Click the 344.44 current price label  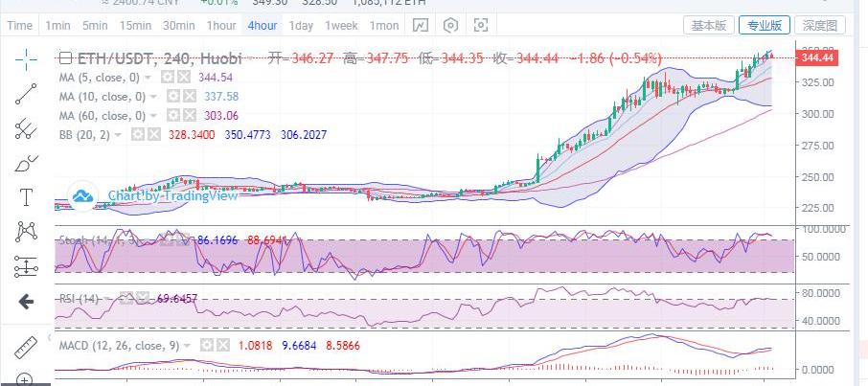coord(815,57)
